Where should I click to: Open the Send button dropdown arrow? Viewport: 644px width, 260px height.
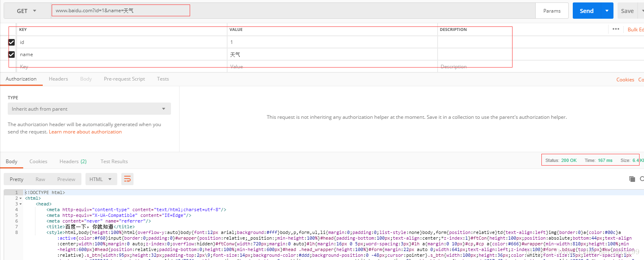click(x=607, y=11)
